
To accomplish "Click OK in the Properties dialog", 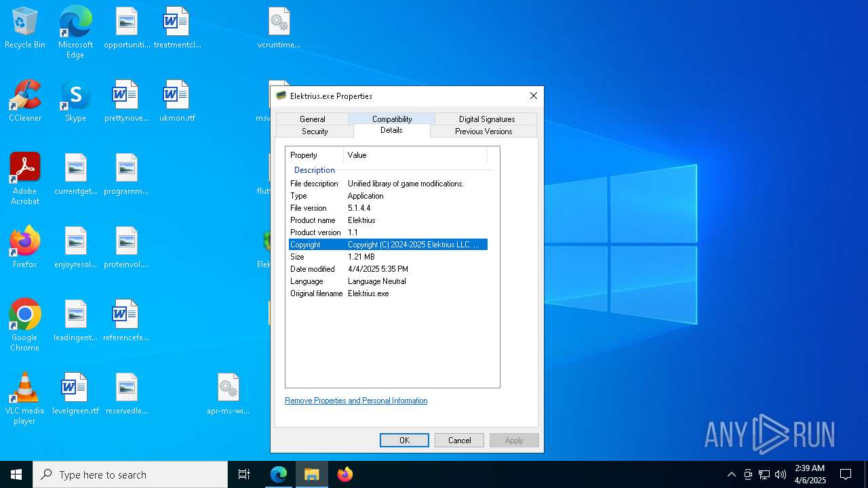I will point(404,441).
